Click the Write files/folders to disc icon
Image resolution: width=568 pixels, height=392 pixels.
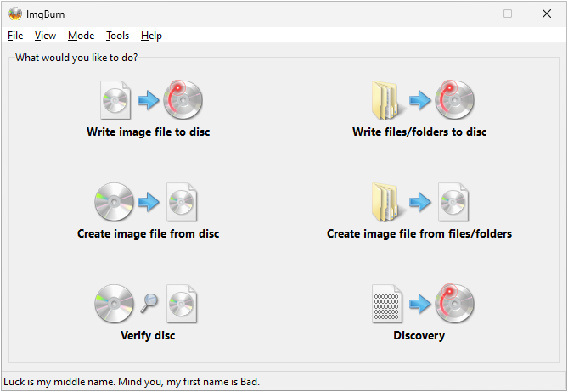pos(423,100)
